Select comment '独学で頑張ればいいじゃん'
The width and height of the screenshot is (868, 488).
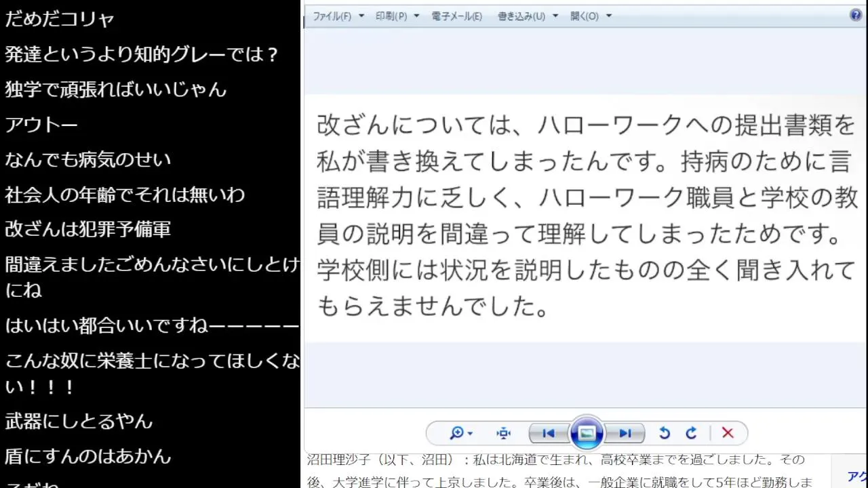click(x=115, y=89)
